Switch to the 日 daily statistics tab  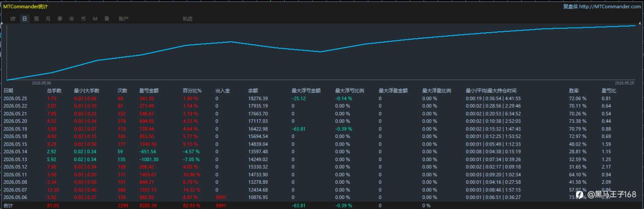click(x=25, y=19)
